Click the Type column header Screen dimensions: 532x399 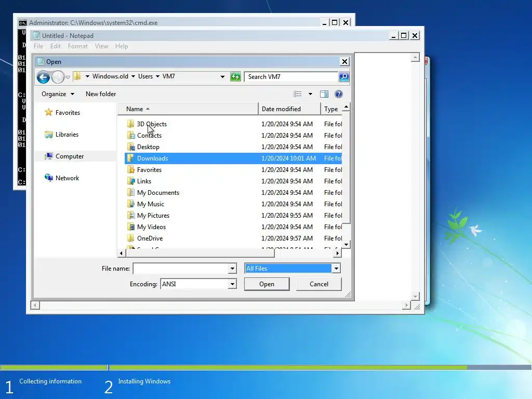331,109
